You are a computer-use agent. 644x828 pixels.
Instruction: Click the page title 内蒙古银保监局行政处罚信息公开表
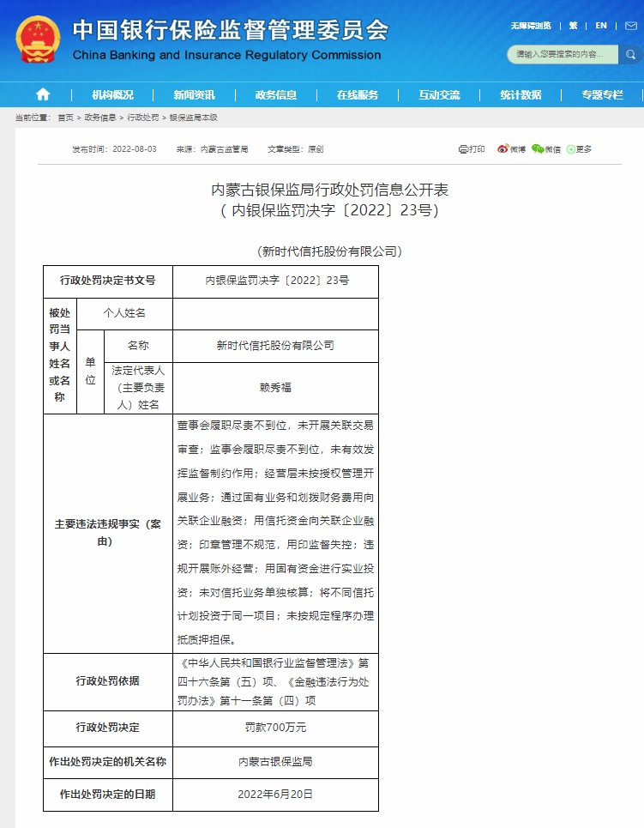pos(330,190)
